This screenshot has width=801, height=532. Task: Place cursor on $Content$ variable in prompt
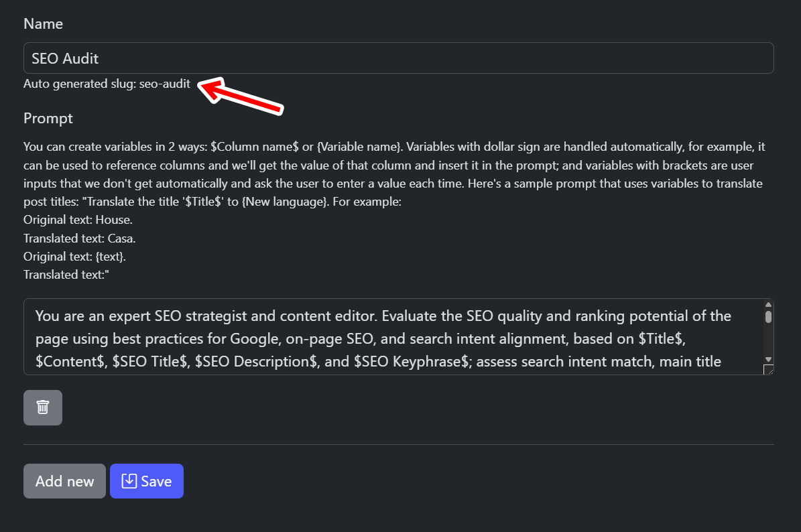point(71,362)
